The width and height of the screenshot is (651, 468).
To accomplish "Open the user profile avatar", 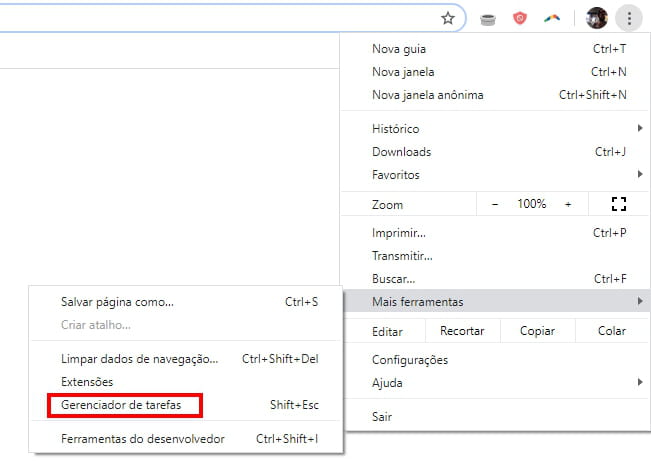I will point(597,18).
